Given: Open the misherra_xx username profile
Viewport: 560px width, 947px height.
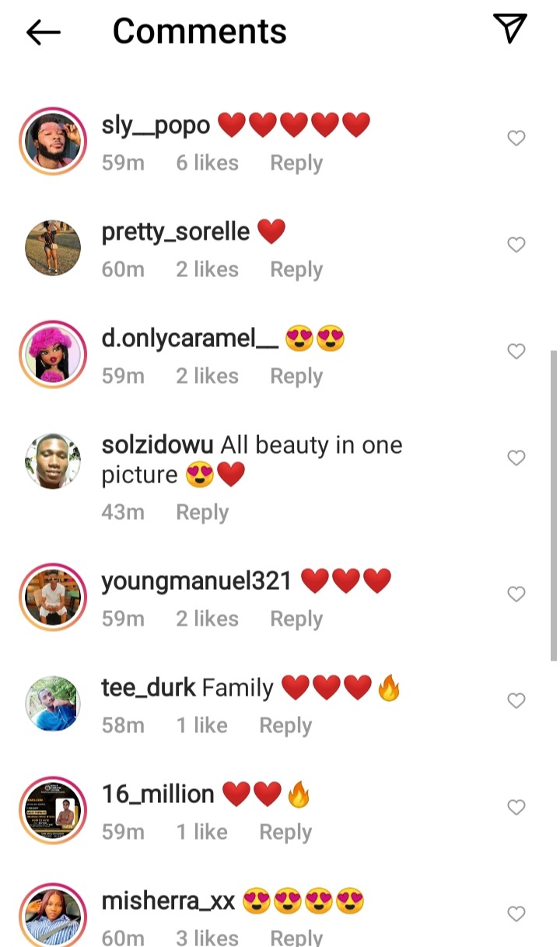Looking at the screenshot, I should (168, 902).
